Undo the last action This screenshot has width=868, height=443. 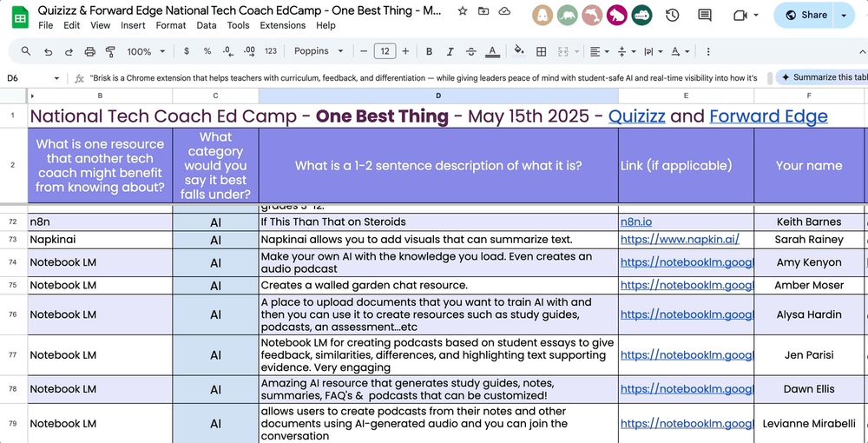click(48, 51)
